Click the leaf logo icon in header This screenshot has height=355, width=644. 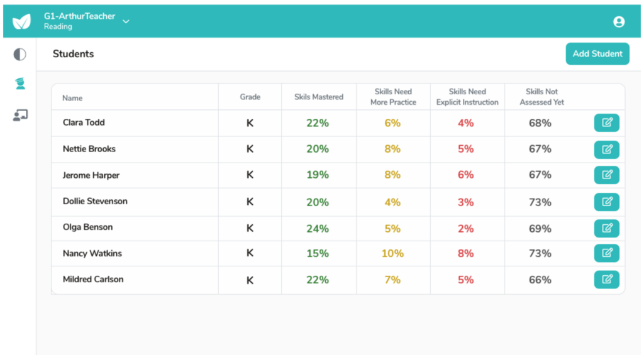[21, 21]
